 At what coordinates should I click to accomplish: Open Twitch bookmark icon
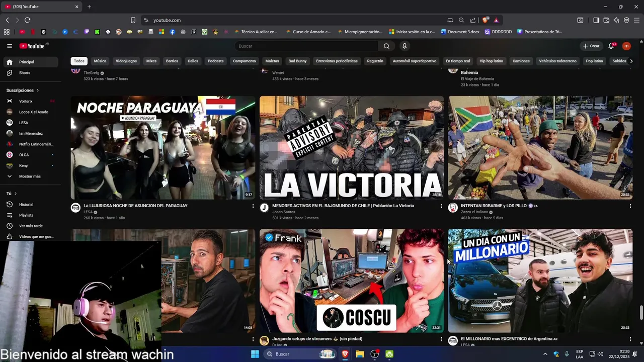pyautogui.click(x=87, y=32)
